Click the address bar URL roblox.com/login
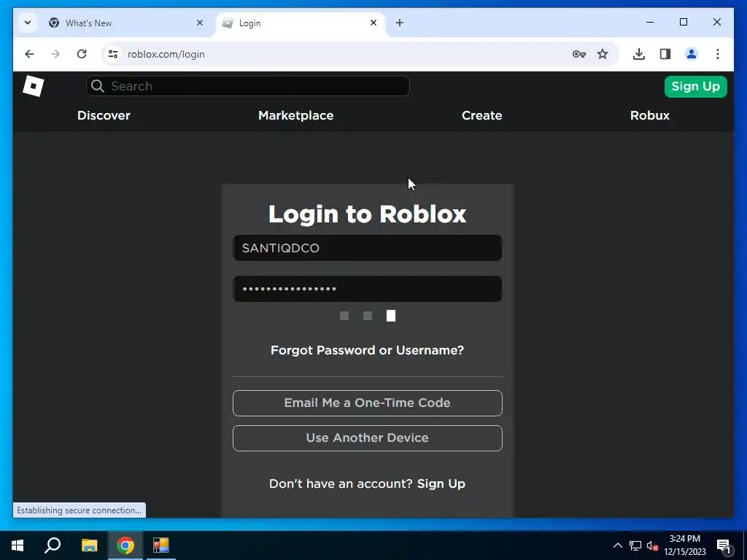 pos(166,54)
